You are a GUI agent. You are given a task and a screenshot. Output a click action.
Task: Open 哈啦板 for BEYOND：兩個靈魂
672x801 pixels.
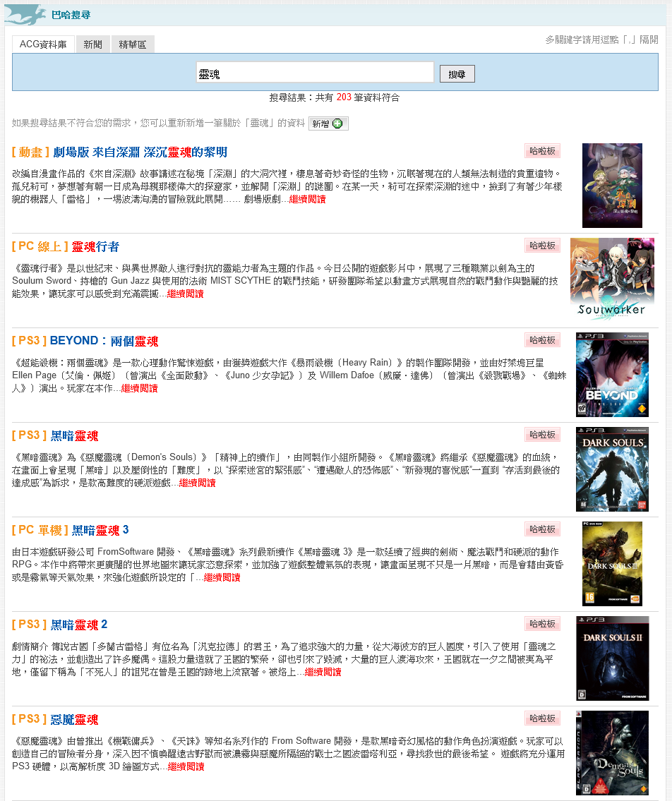pyautogui.click(x=543, y=339)
